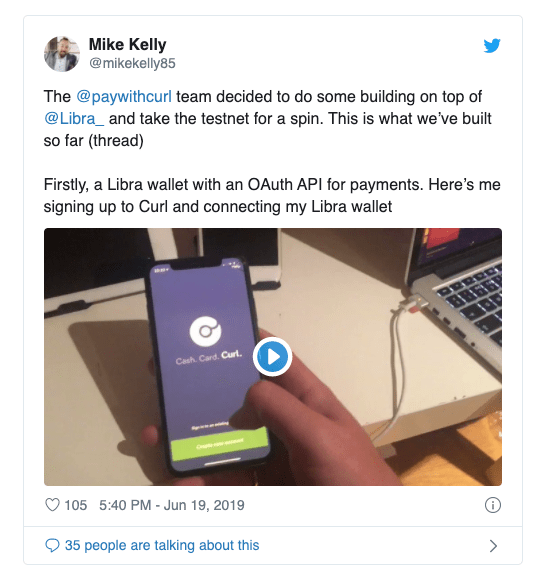This screenshot has width=545, height=582.
Task: Click the speech bubble reply icon
Action: click(52, 545)
